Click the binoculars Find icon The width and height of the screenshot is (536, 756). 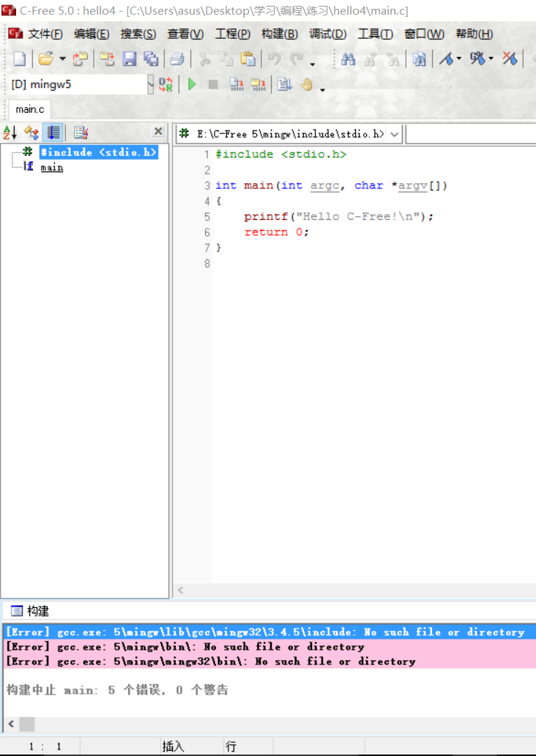click(349, 59)
